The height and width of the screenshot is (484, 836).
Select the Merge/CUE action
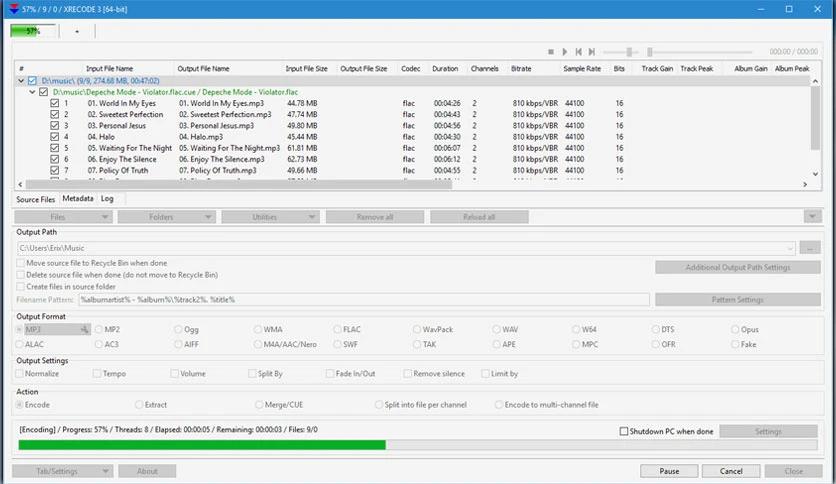(259, 405)
